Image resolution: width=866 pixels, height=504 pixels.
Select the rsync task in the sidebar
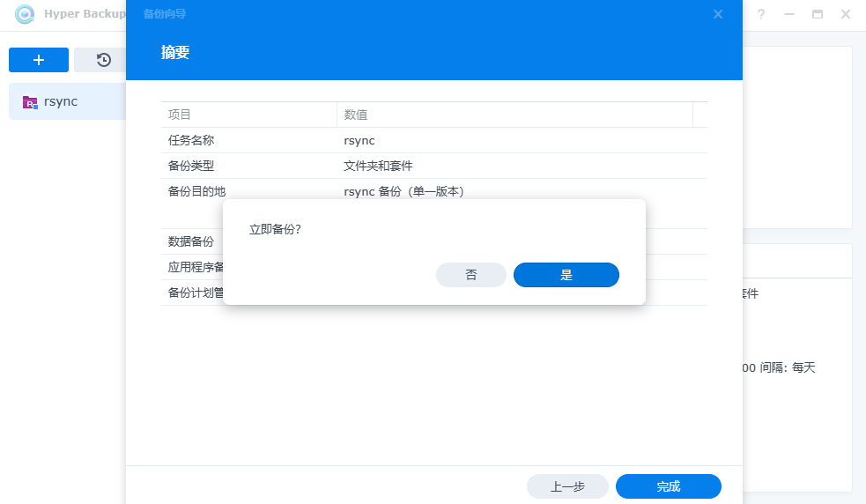(62, 101)
